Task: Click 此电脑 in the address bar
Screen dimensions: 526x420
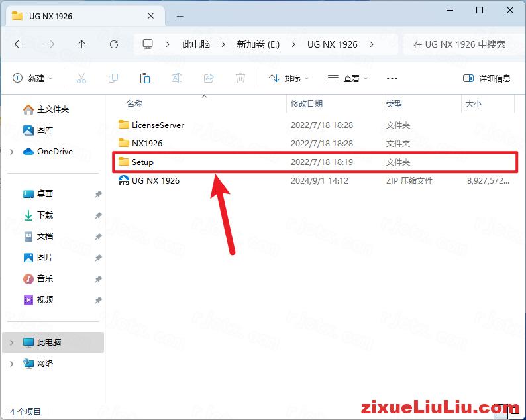Action: click(196, 44)
